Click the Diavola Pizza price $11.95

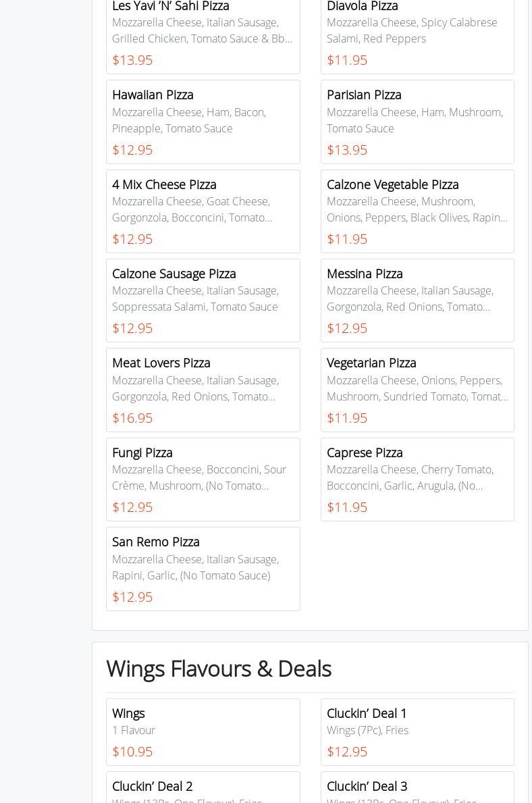click(347, 60)
